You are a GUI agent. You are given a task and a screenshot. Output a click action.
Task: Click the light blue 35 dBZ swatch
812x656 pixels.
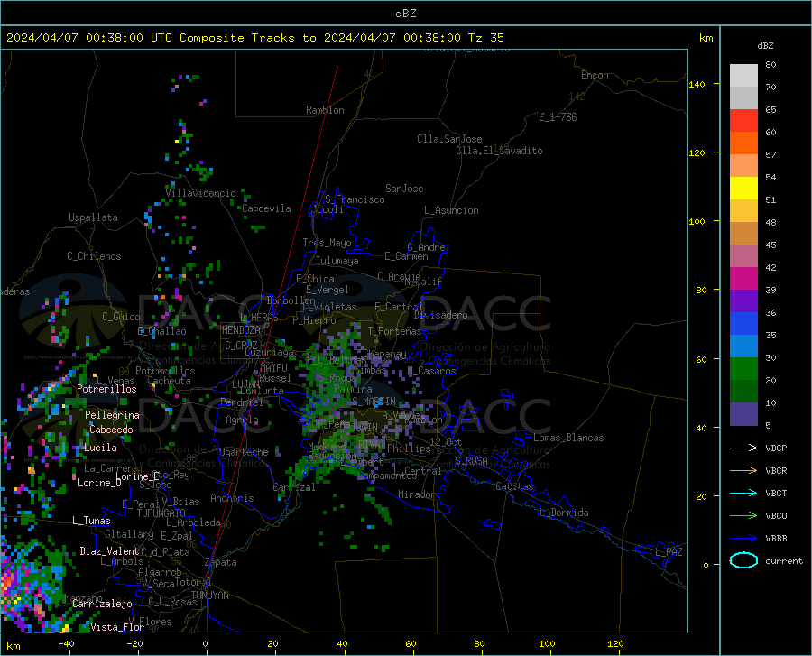tap(743, 346)
